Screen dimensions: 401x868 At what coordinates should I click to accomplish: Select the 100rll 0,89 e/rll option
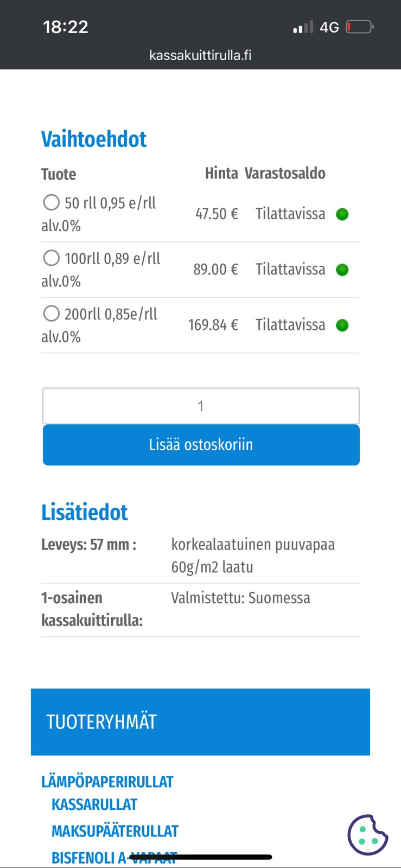point(52,258)
